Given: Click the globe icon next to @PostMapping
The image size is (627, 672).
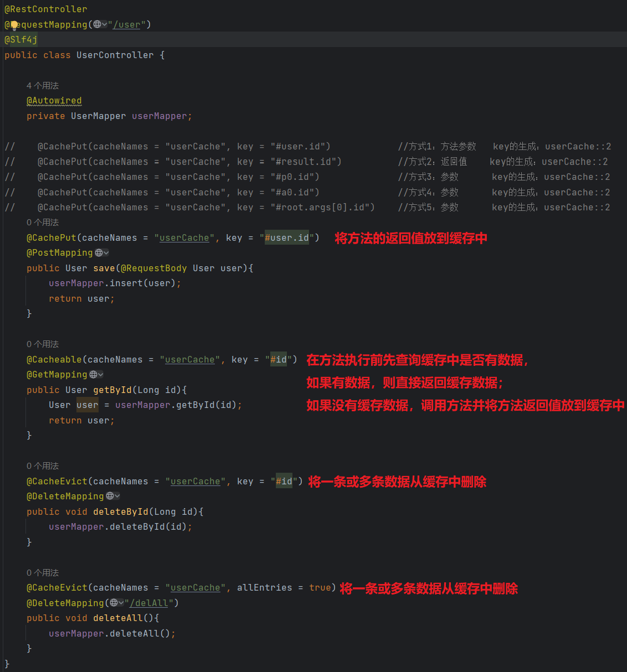Looking at the screenshot, I should (99, 253).
